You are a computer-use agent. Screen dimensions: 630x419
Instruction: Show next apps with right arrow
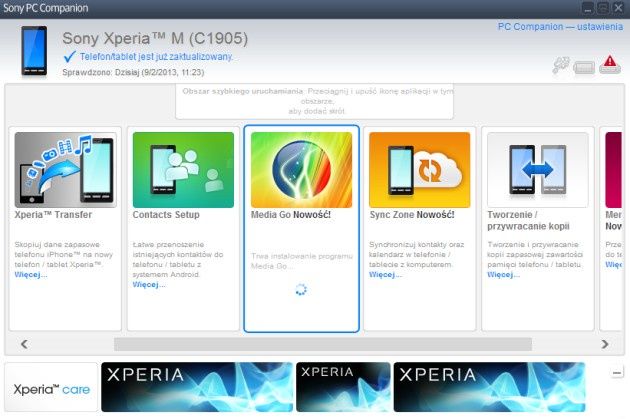click(605, 344)
